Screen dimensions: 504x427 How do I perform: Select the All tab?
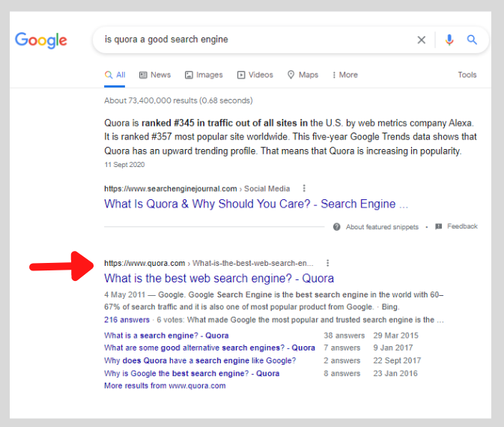[x=115, y=75]
